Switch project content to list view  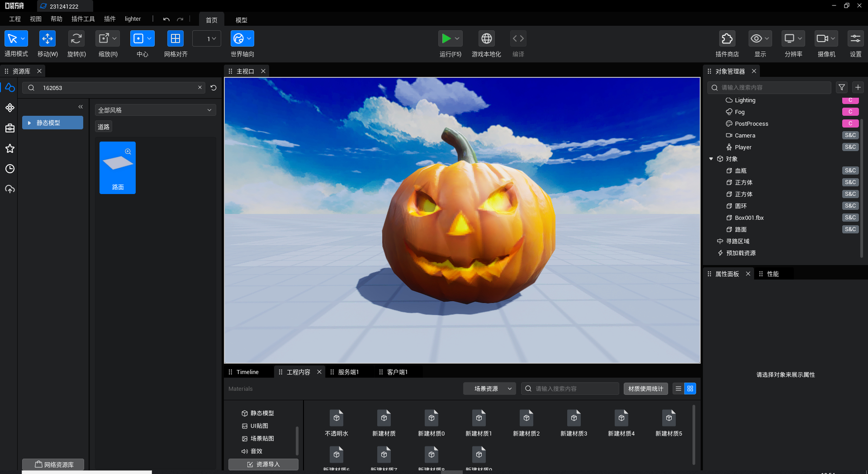(x=678, y=389)
